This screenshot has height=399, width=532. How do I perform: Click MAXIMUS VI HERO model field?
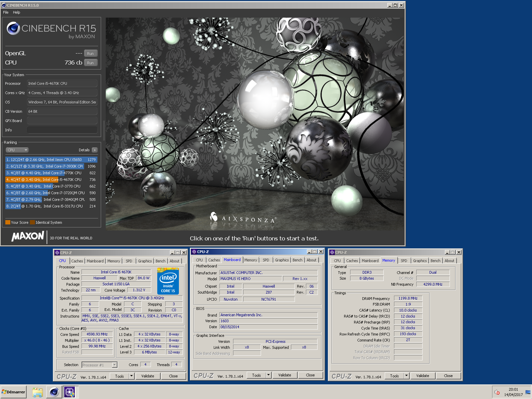(251, 279)
